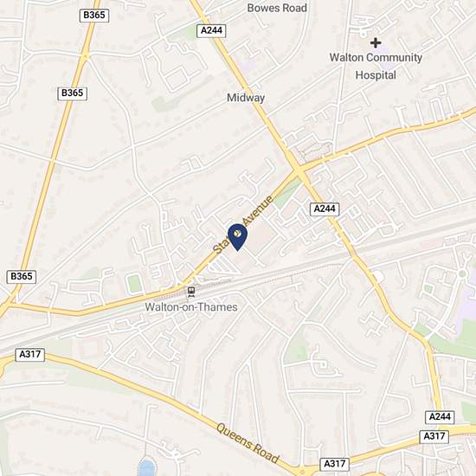Select the A244 shield beside the railway
Screen dimensions: 476x476
click(x=325, y=209)
